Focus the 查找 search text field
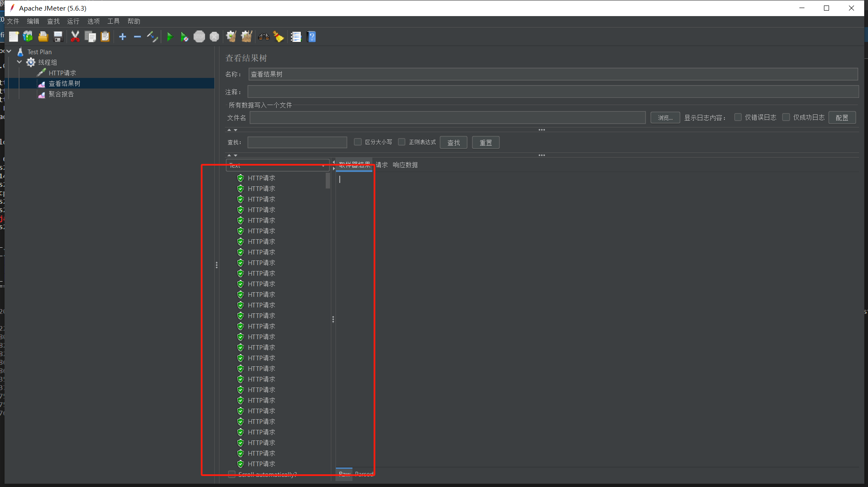The width and height of the screenshot is (868, 487). pos(297,142)
